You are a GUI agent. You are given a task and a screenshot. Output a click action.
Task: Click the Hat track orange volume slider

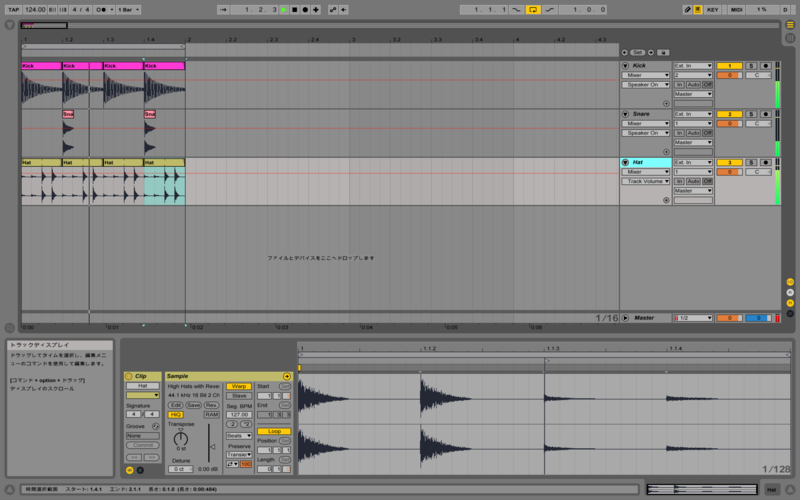[x=729, y=172]
